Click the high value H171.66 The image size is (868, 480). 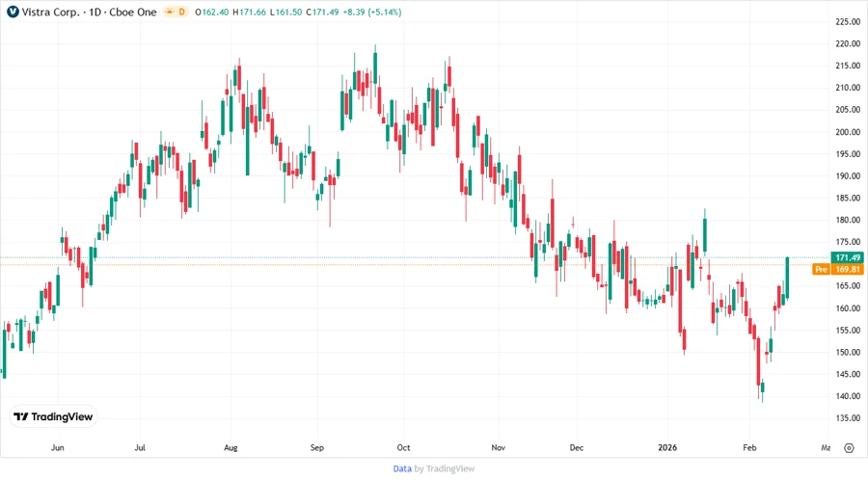pos(249,12)
